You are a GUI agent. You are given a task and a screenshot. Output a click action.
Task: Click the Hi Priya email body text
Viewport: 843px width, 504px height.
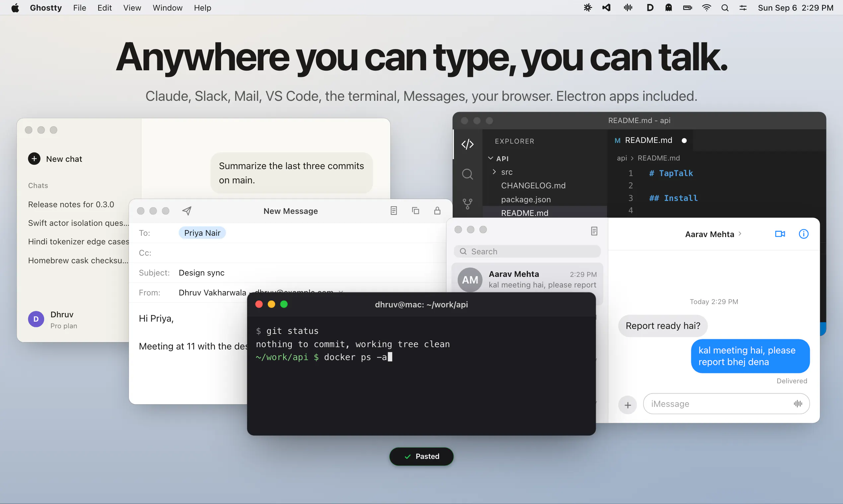tap(156, 319)
